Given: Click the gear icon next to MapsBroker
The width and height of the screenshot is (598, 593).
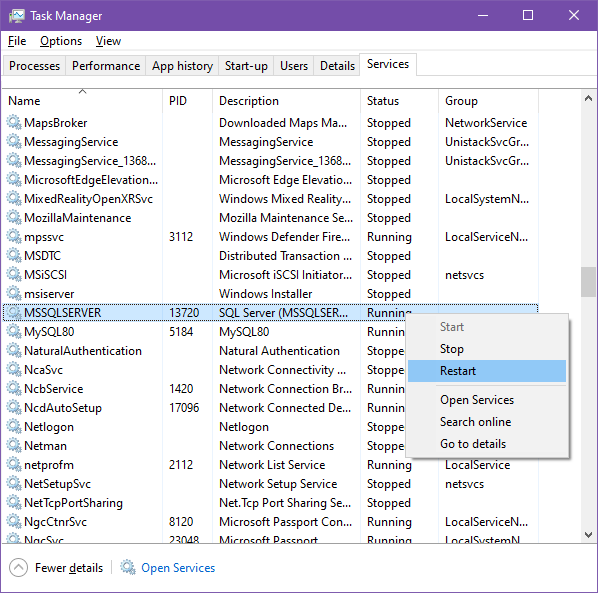Looking at the screenshot, I should click(14, 122).
